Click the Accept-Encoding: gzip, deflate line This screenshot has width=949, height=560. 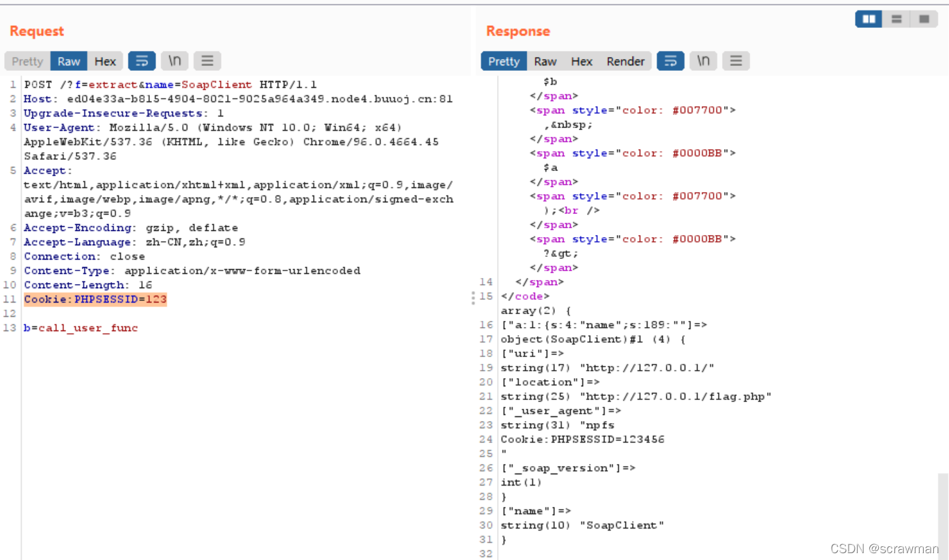pos(131,228)
